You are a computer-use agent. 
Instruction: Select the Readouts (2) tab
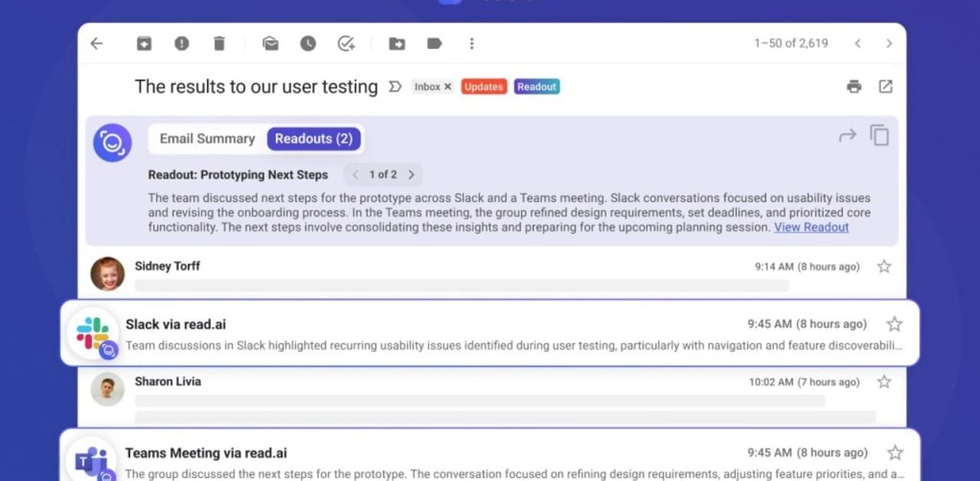point(314,139)
